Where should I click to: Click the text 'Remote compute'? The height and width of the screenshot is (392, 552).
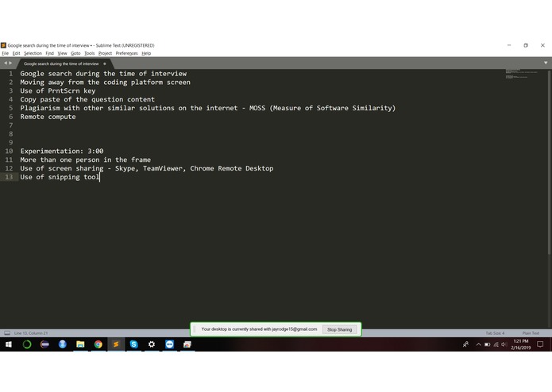tap(48, 117)
